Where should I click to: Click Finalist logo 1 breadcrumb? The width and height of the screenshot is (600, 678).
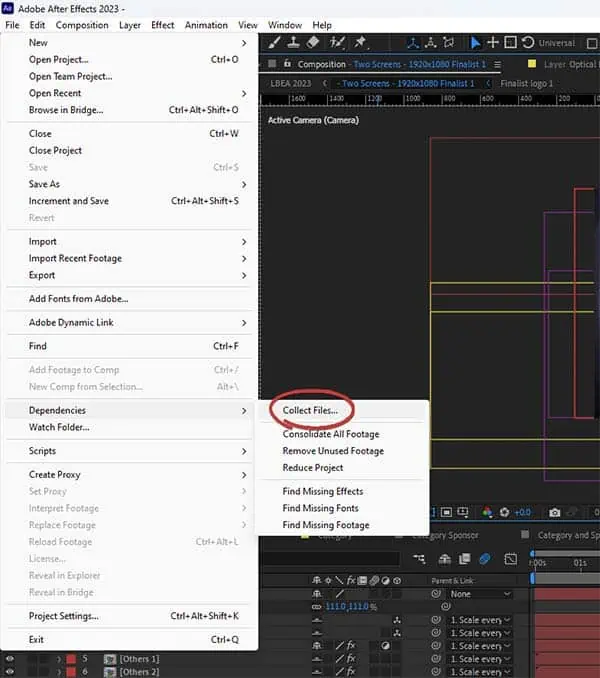(526, 83)
